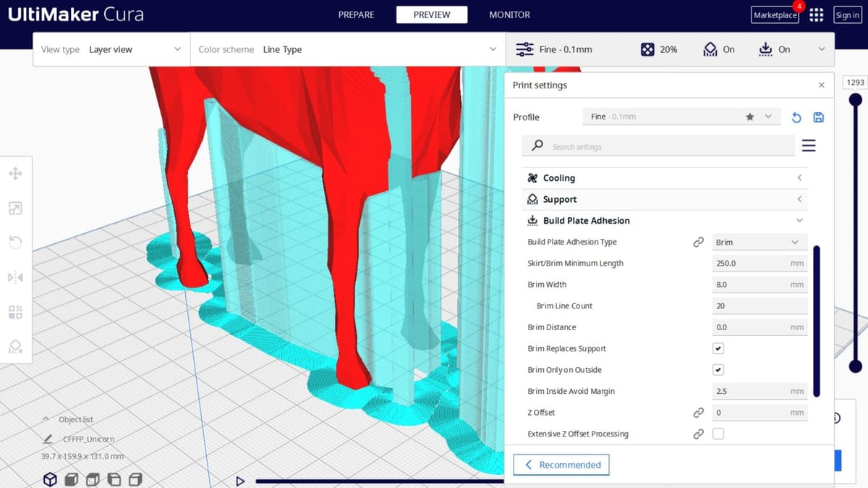Click the lower layer slider handle
Viewport: 868px width, 488px height.
pyautogui.click(x=856, y=366)
